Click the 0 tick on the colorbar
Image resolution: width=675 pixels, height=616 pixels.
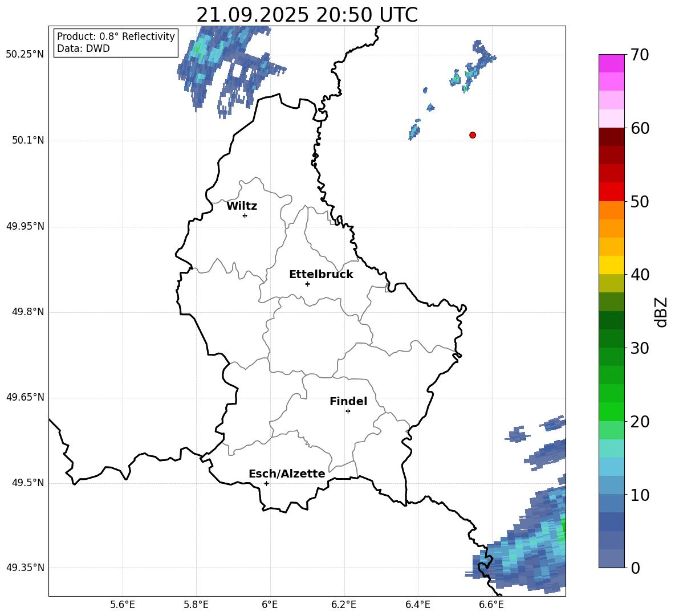point(635,568)
